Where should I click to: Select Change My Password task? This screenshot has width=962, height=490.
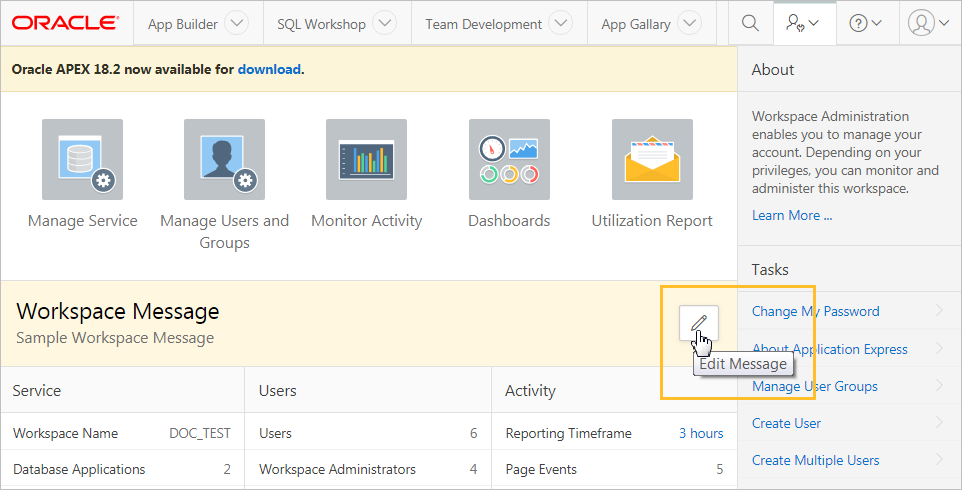[x=815, y=311]
